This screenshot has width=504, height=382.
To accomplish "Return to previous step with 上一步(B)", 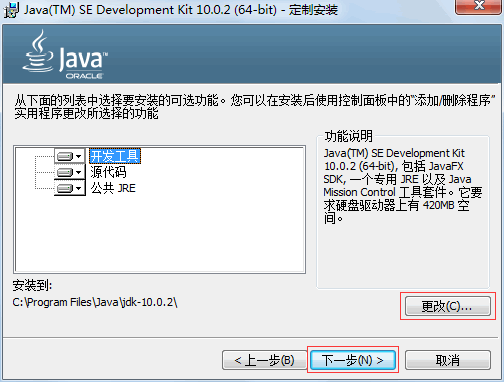I will 264,360.
